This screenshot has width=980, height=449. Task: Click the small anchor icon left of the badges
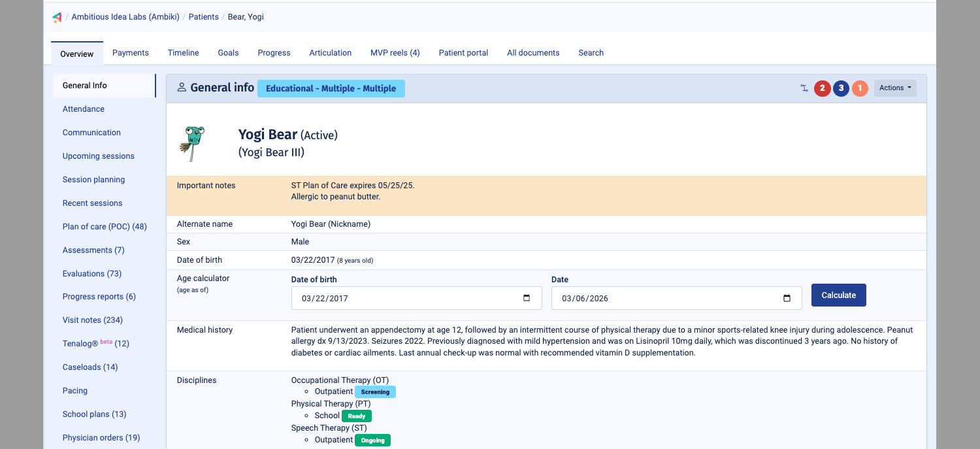[x=804, y=88]
